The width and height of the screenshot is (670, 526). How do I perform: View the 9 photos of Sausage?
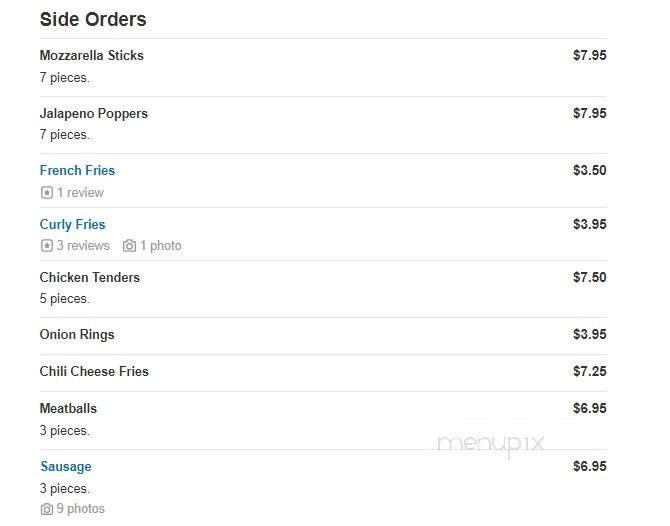tap(80, 509)
